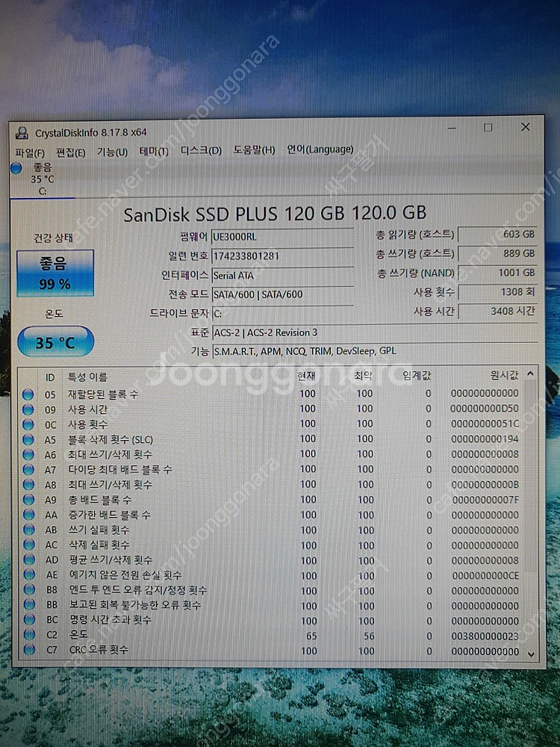This screenshot has height=747, width=560.
Task: Click status icon of row AE 예기치 않은 전원 손실
Action: tap(30, 574)
